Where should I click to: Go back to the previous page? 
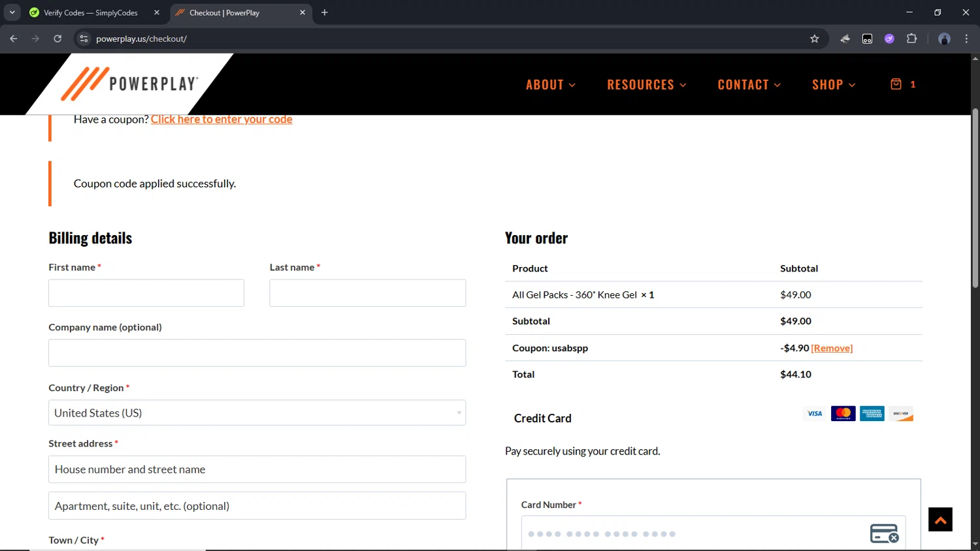tap(14, 39)
